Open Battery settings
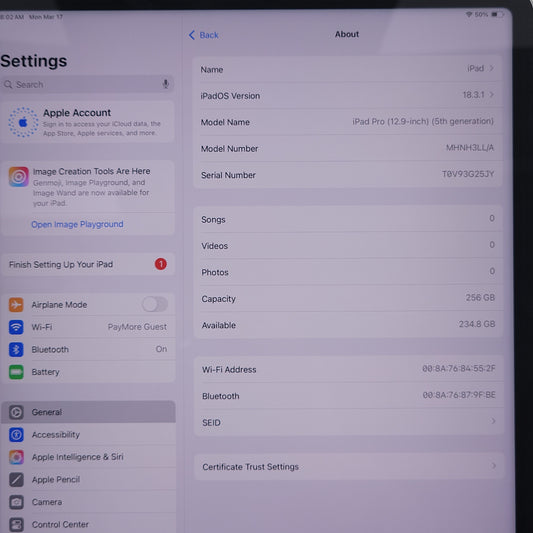The width and height of the screenshot is (533, 533). tap(88, 372)
